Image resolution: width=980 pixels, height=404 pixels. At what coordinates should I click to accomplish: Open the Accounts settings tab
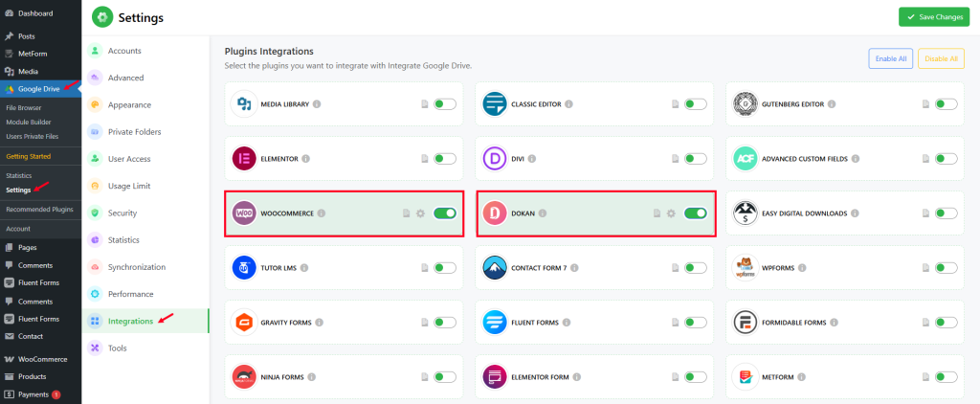(x=145, y=51)
